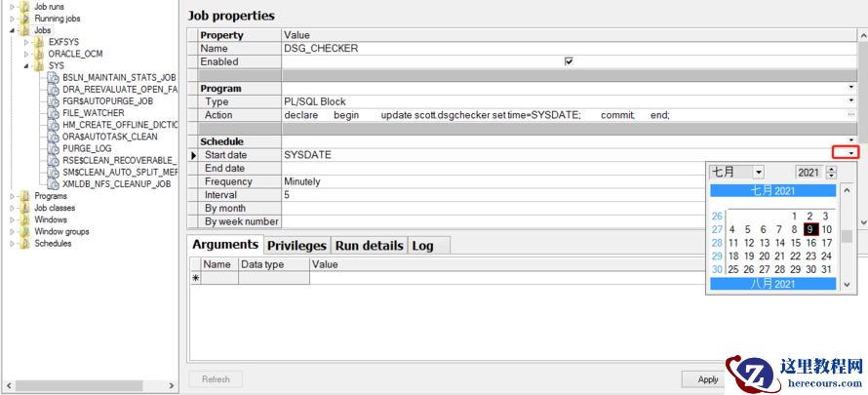This screenshot has width=868, height=395.
Task: Click the SYS folder icon
Action: pos(38,66)
